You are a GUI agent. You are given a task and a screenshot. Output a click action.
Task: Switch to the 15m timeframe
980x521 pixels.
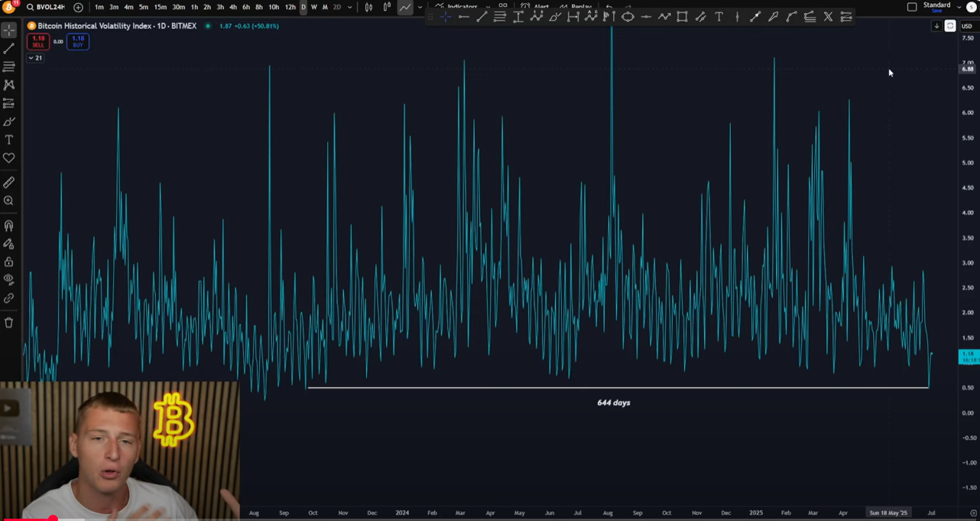[161, 7]
